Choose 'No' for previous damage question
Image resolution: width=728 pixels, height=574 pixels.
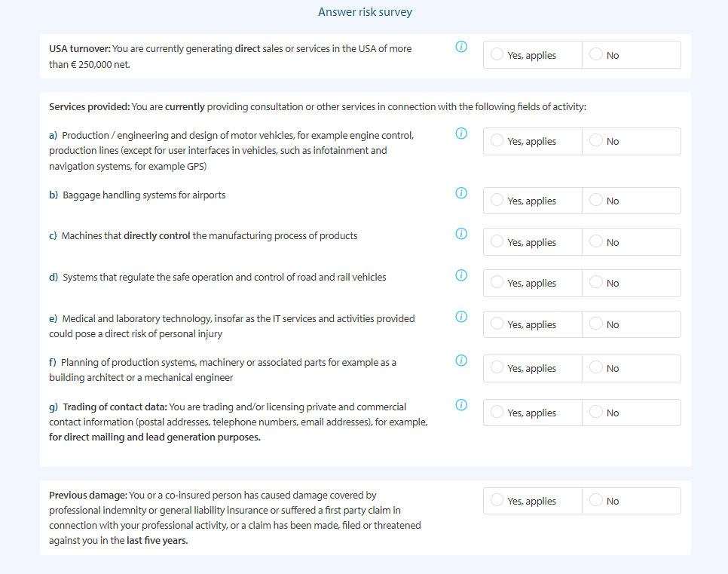pyautogui.click(x=597, y=501)
